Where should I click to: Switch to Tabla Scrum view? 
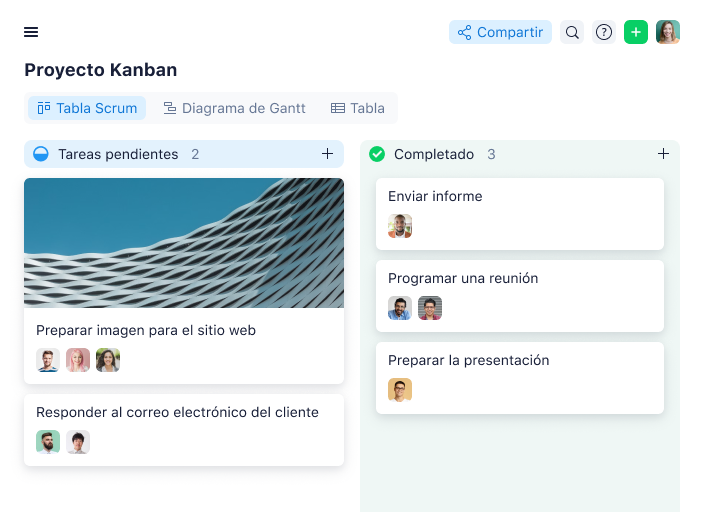tap(87, 108)
